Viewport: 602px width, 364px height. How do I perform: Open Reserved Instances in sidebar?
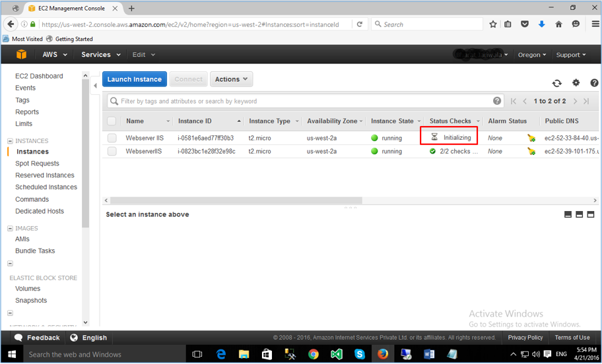[44, 175]
